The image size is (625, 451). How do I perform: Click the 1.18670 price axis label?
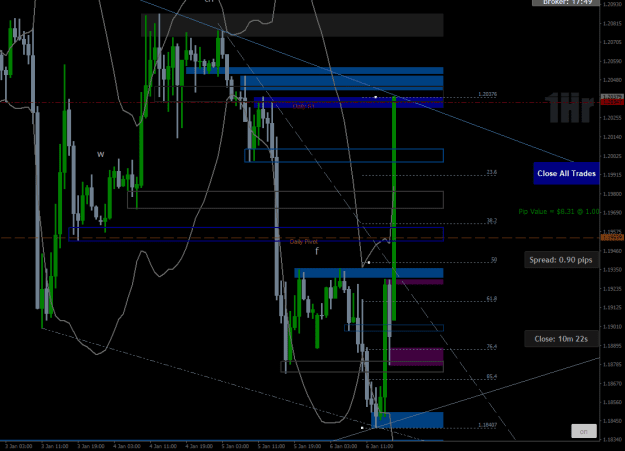(x=612, y=383)
